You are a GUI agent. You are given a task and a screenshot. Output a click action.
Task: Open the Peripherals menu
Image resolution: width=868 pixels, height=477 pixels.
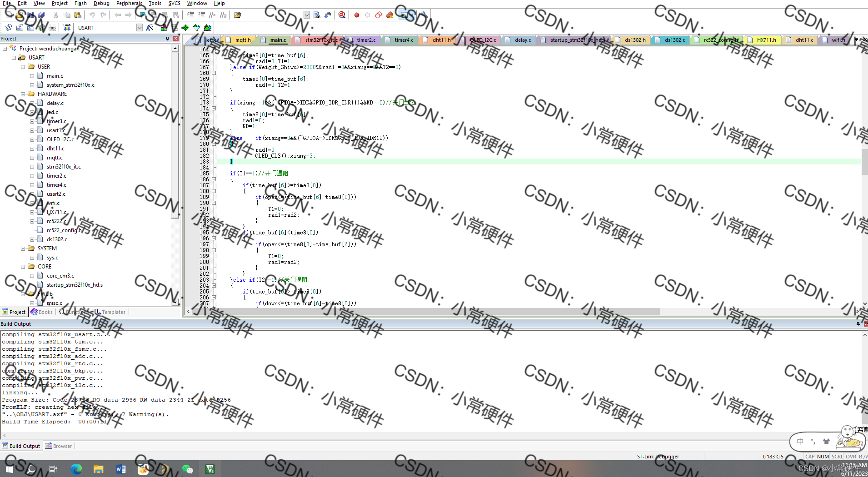(x=129, y=3)
